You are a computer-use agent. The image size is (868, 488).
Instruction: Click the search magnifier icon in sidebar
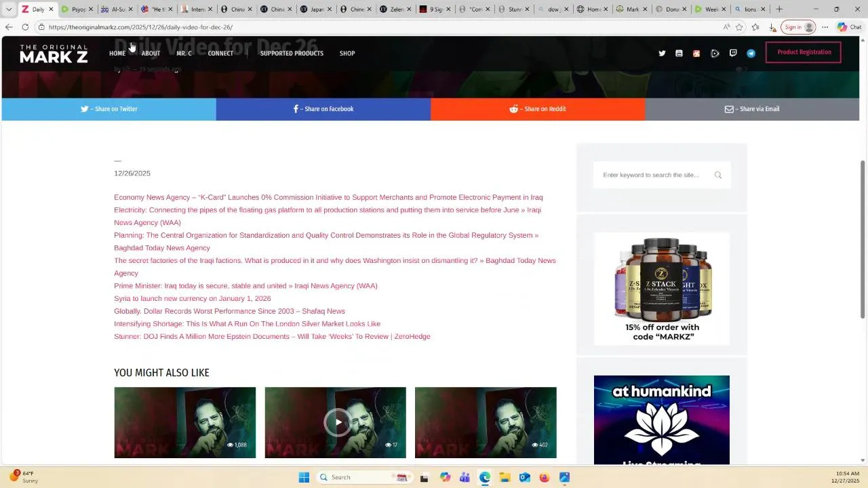pyautogui.click(x=717, y=175)
